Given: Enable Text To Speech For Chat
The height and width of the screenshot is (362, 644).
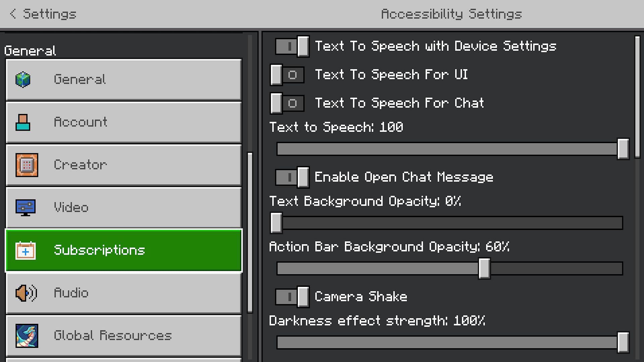Looking at the screenshot, I should (287, 103).
